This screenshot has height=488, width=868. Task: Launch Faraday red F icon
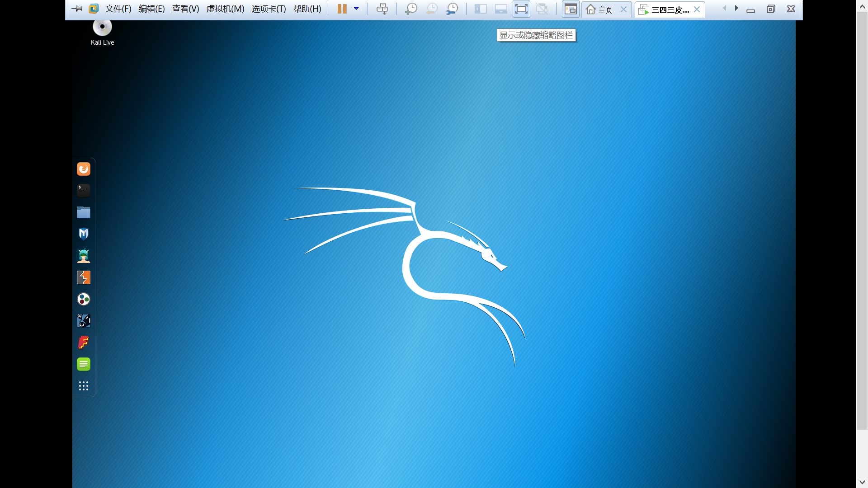[84, 343]
